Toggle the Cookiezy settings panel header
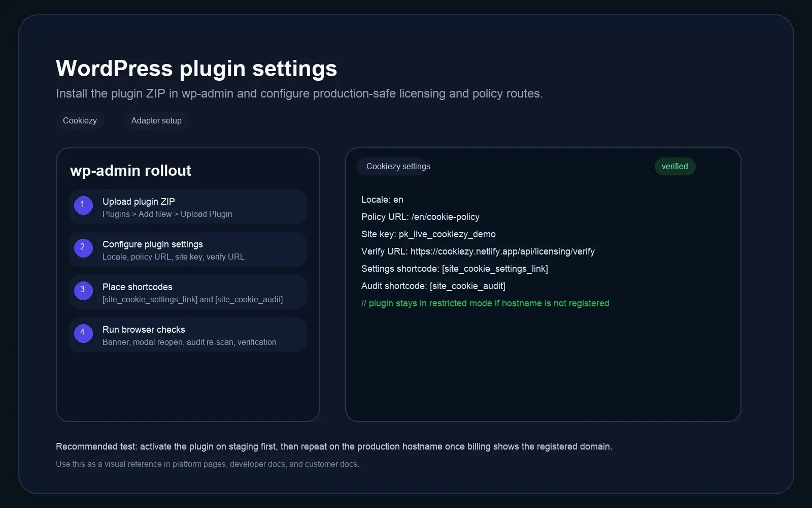Viewport: 812px width, 508px height. pos(398,166)
